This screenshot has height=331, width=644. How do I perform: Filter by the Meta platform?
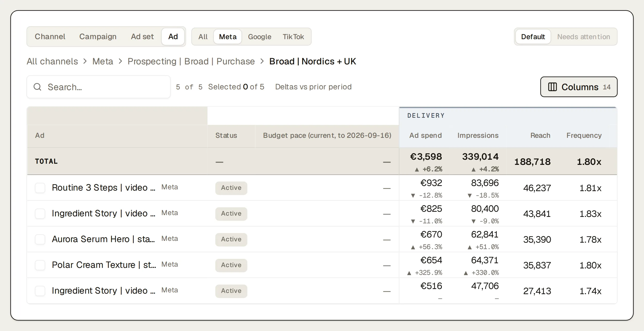(x=228, y=37)
